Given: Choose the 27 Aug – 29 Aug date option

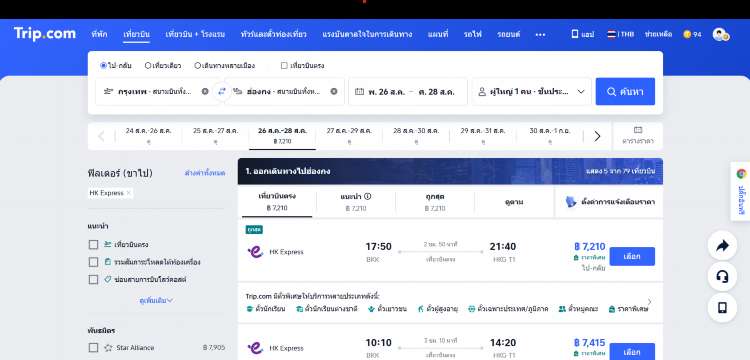Looking at the screenshot, I should [349, 136].
